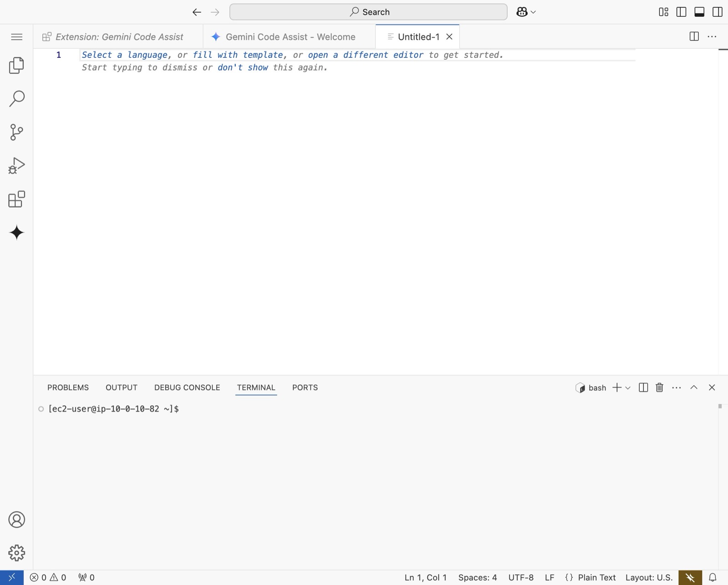The height and width of the screenshot is (585, 728).
Task: Toggle primary side bar visibility
Action: [681, 12]
